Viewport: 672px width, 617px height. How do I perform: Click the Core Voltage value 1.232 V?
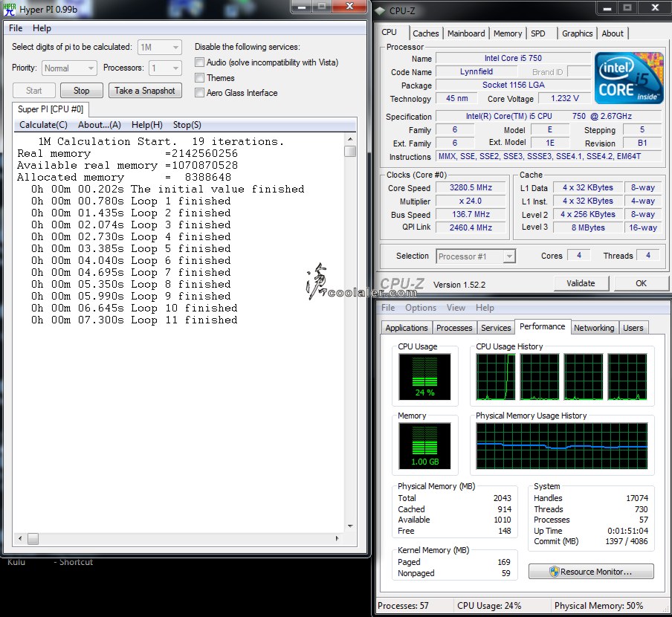tap(565, 98)
